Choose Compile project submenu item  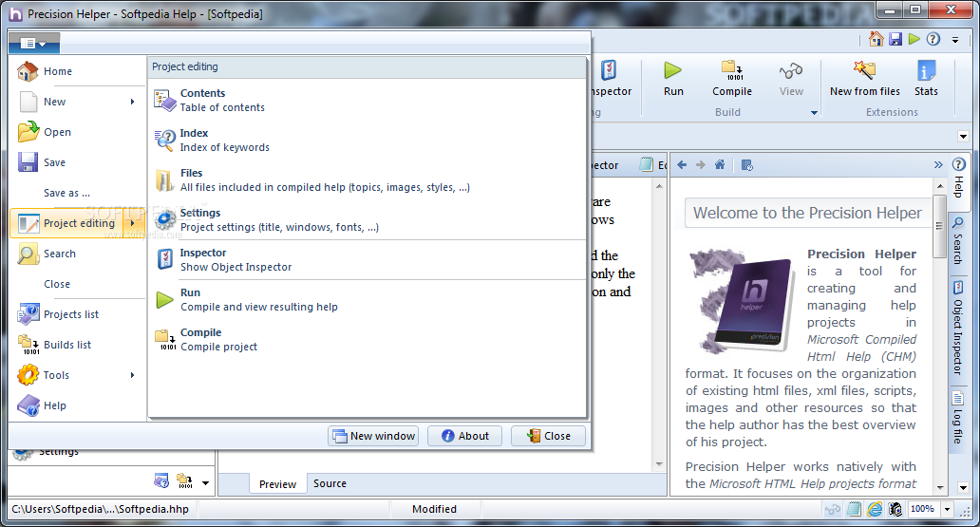point(367,339)
